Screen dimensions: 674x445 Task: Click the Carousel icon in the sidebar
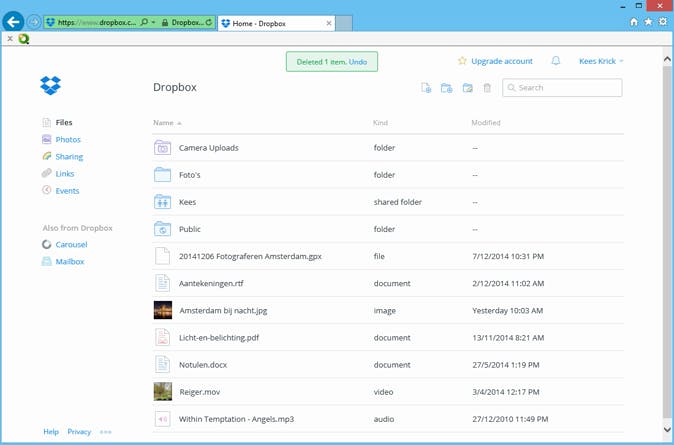tap(46, 244)
